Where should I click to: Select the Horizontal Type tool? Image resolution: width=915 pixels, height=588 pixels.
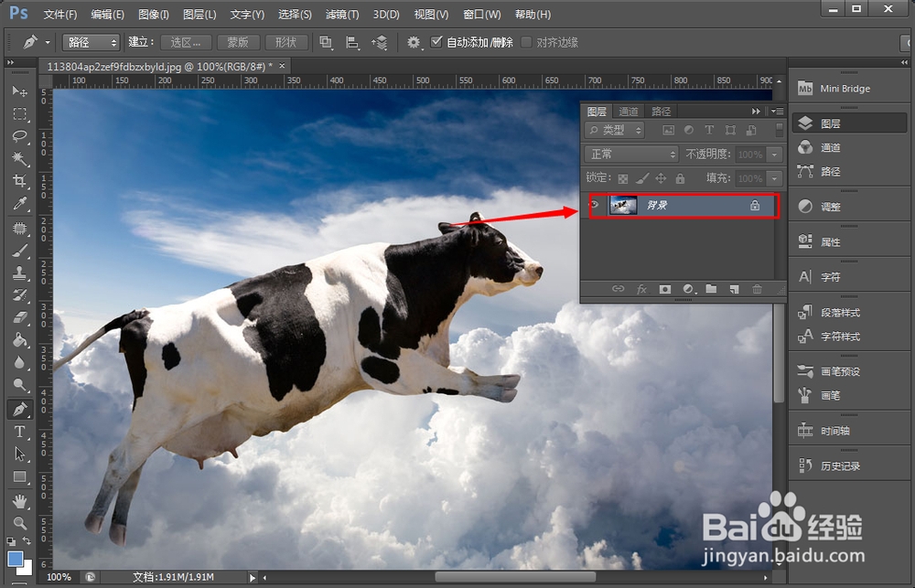pos(20,432)
